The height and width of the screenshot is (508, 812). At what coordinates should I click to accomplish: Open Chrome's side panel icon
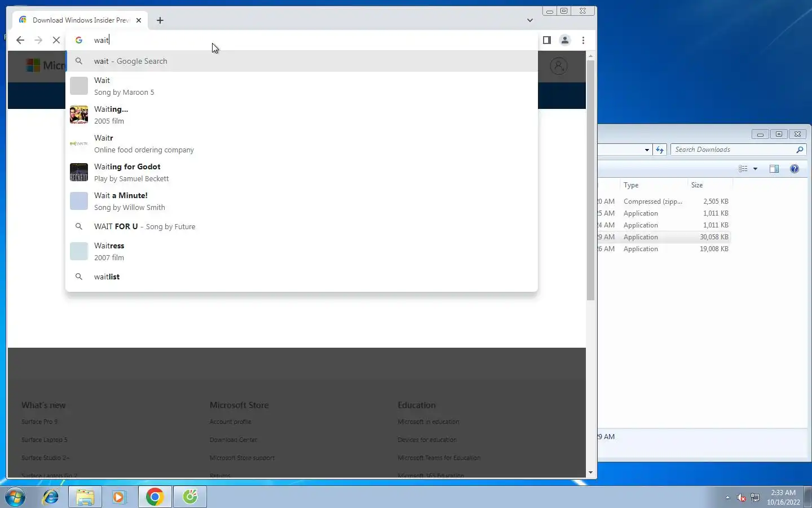(546, 40)
